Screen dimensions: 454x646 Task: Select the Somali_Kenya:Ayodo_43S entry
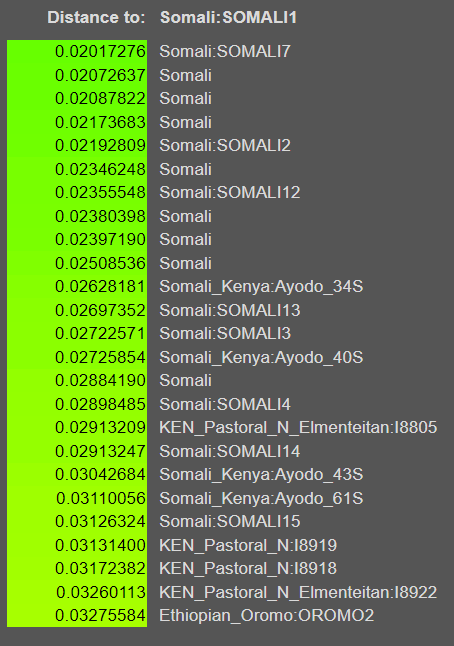coord(261,475)
